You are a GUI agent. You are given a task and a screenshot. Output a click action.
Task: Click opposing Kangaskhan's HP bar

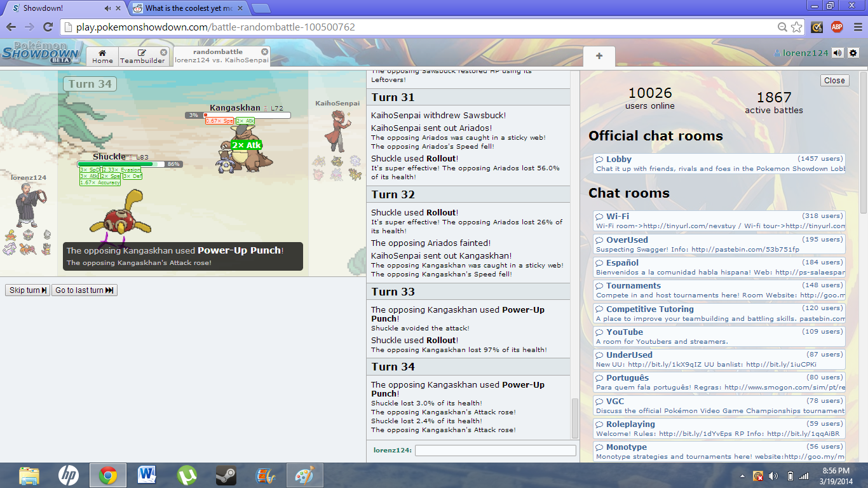tap(238, 115)
